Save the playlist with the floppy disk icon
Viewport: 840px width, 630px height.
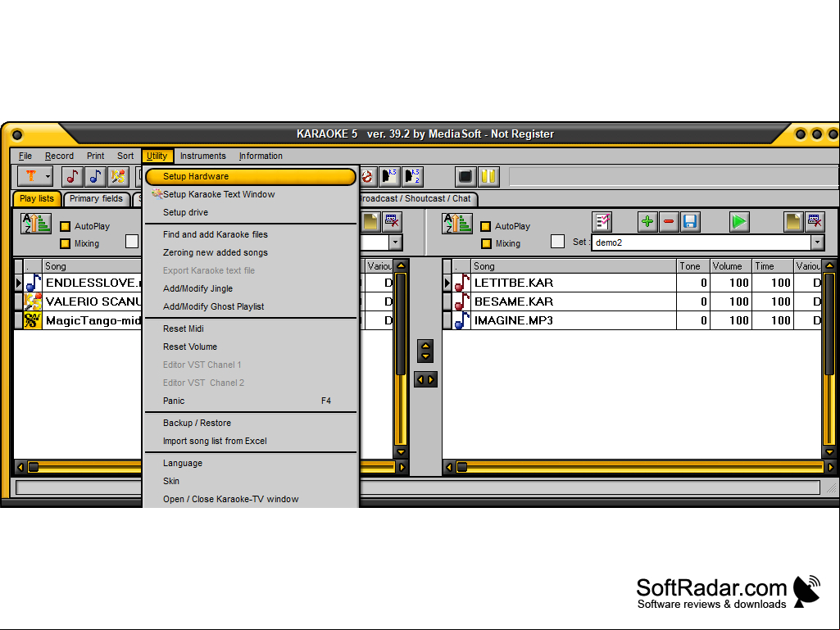[690, 222]
